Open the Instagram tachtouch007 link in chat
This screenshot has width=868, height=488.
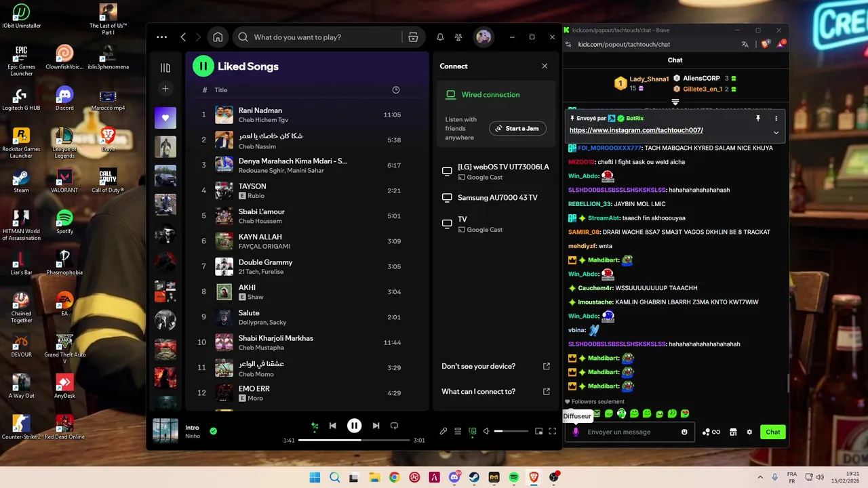[636, 130]
